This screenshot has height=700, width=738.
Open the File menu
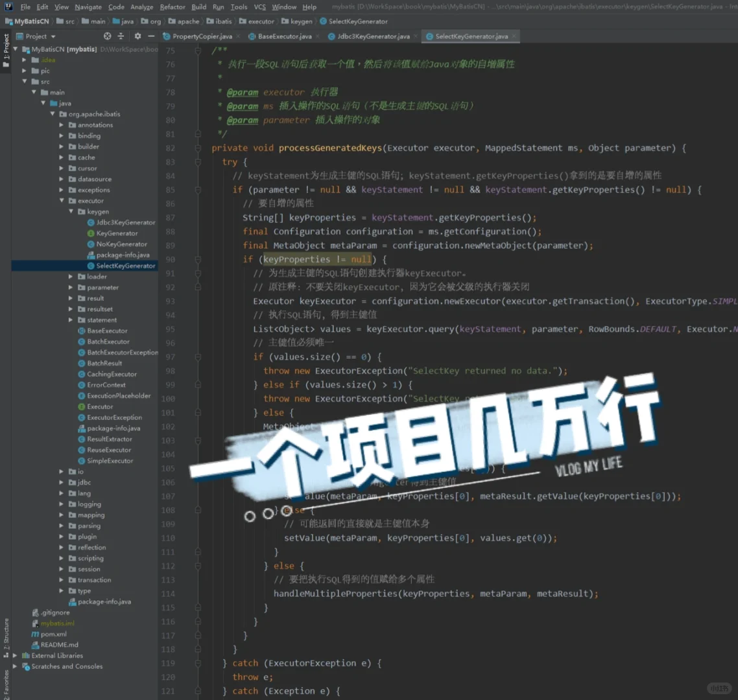coord(25,6)
